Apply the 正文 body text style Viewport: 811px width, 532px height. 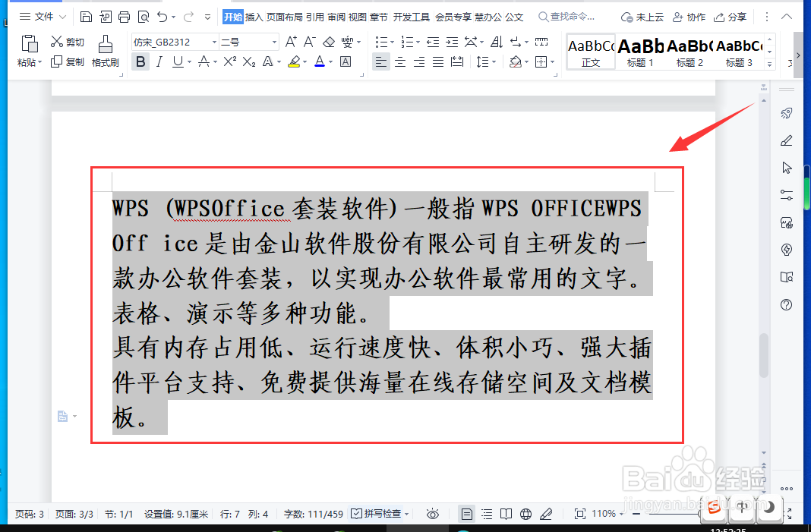591,52
